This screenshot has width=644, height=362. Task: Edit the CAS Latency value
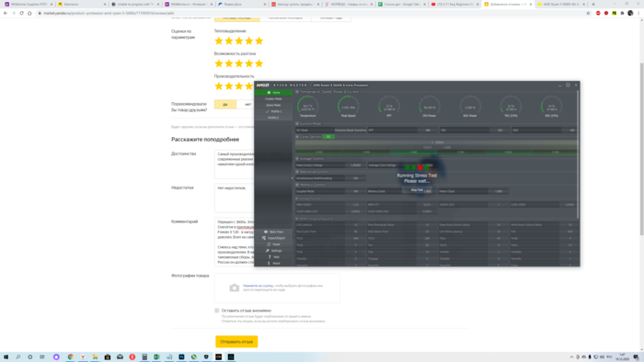coord(356,225)
